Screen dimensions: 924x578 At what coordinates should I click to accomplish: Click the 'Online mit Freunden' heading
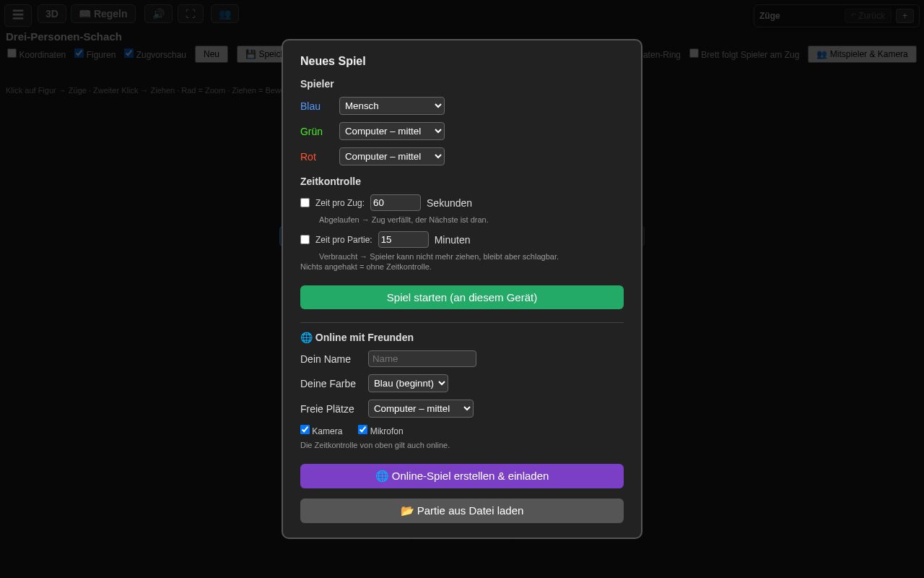pos(357,337)
